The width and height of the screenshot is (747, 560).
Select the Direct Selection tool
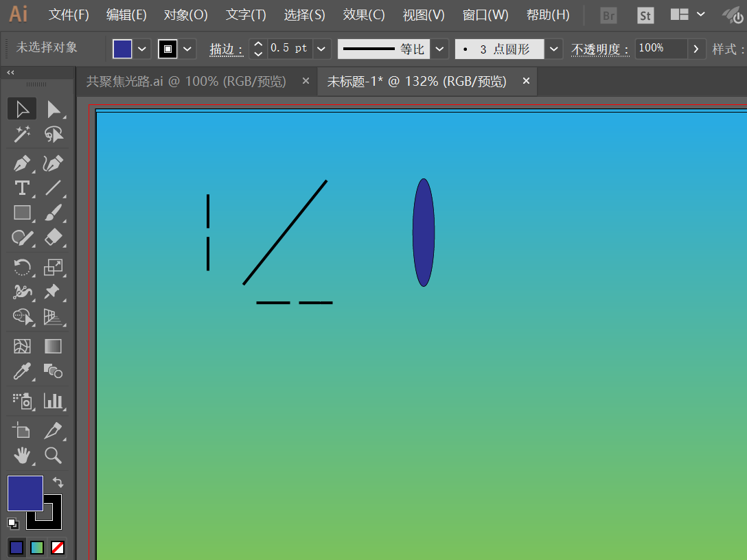[x=54, y=109]
